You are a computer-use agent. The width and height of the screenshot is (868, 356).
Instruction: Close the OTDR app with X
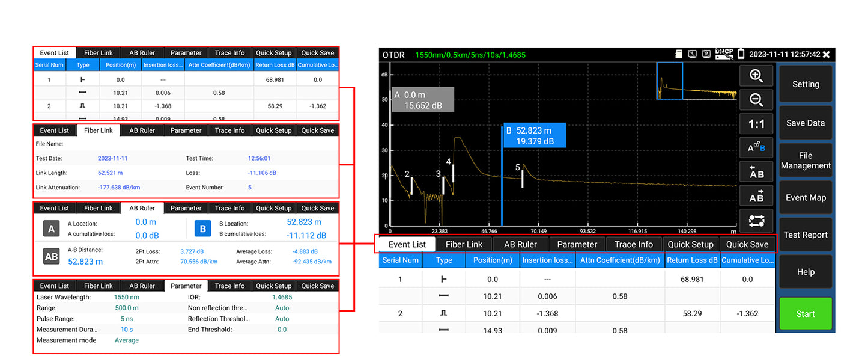[827, 55]
